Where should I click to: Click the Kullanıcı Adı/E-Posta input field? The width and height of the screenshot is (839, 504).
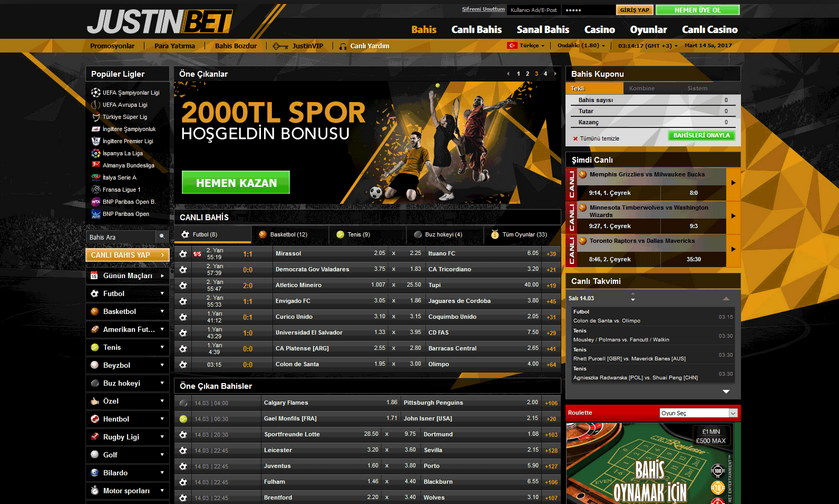(534, 10)
